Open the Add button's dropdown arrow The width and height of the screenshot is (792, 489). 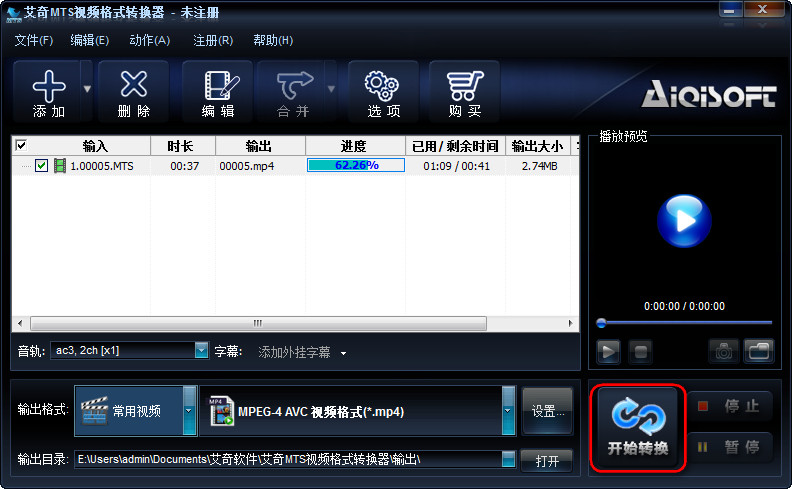87,89
